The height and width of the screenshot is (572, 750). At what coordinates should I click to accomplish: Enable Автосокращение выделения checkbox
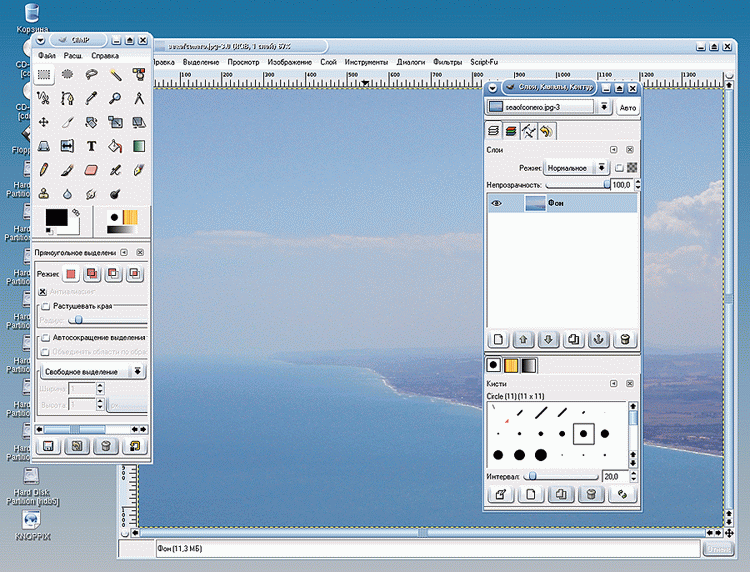(44, 338)
